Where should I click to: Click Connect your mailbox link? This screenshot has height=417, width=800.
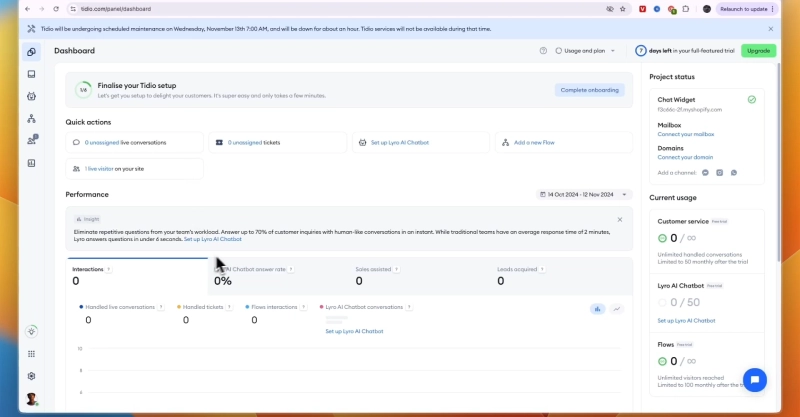(686, 134)
